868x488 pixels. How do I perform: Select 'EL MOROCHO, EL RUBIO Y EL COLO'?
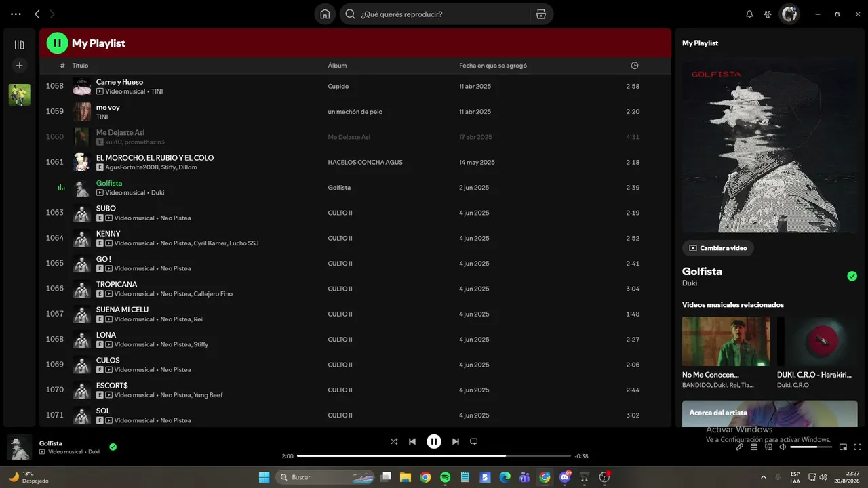[155, 158]
